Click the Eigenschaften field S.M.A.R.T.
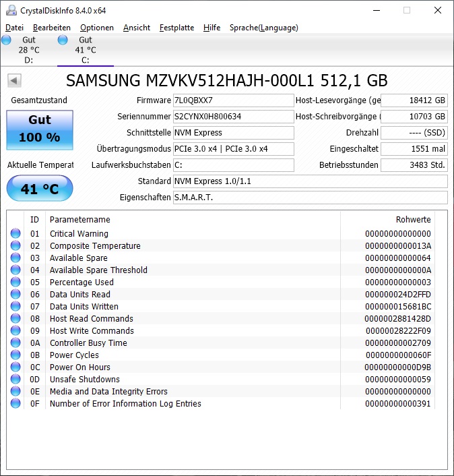 pos(311,198)
